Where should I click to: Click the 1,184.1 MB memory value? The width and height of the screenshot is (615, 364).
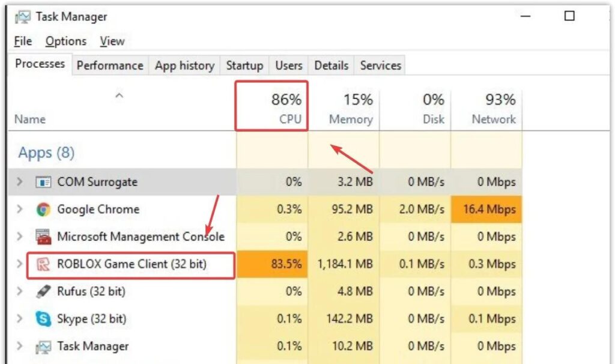click(x=345, y=264)
